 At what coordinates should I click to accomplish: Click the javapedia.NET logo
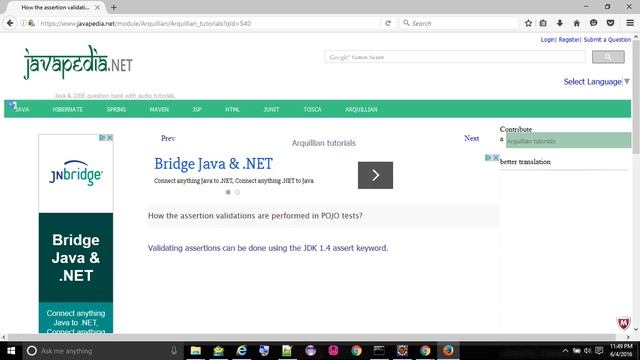[x=78, y=63]
